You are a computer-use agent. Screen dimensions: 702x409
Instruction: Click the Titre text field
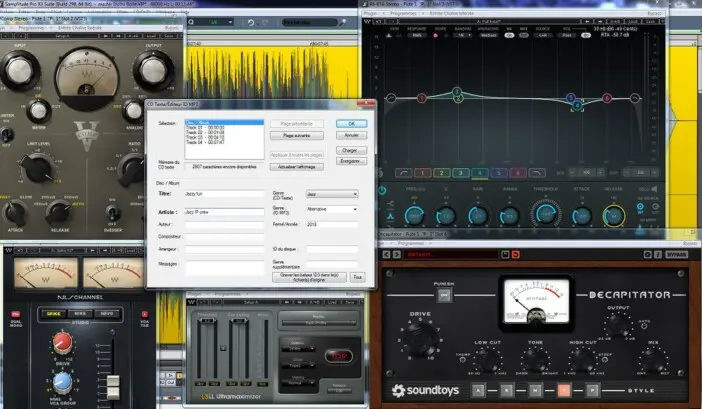(x=223, y=194)
